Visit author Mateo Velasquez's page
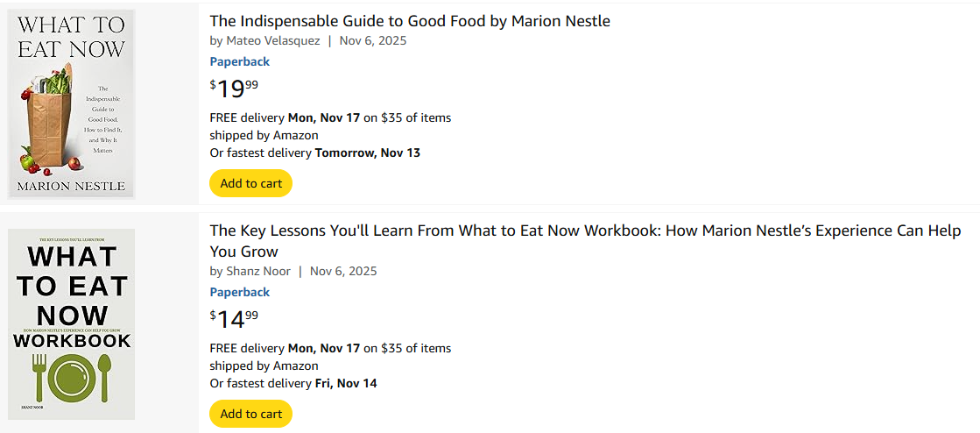This screenshot has height=433, width=980. click(x=272, y=40)
